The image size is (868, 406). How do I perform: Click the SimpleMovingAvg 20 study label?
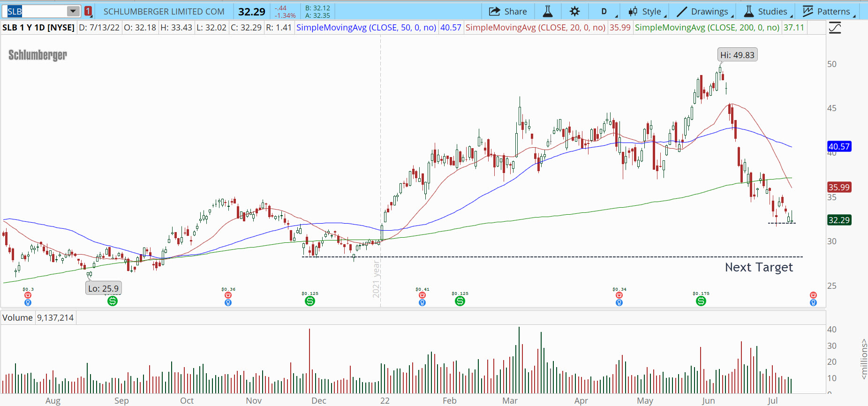(536, 28)
